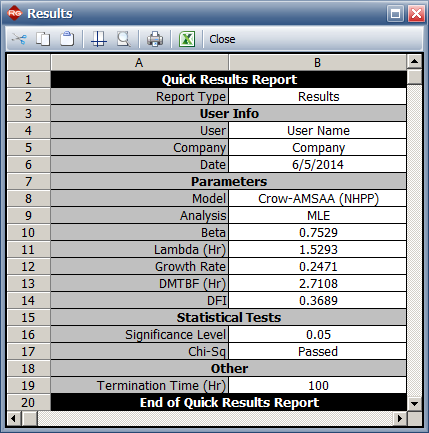Select the Model label cell

point(139,198)
